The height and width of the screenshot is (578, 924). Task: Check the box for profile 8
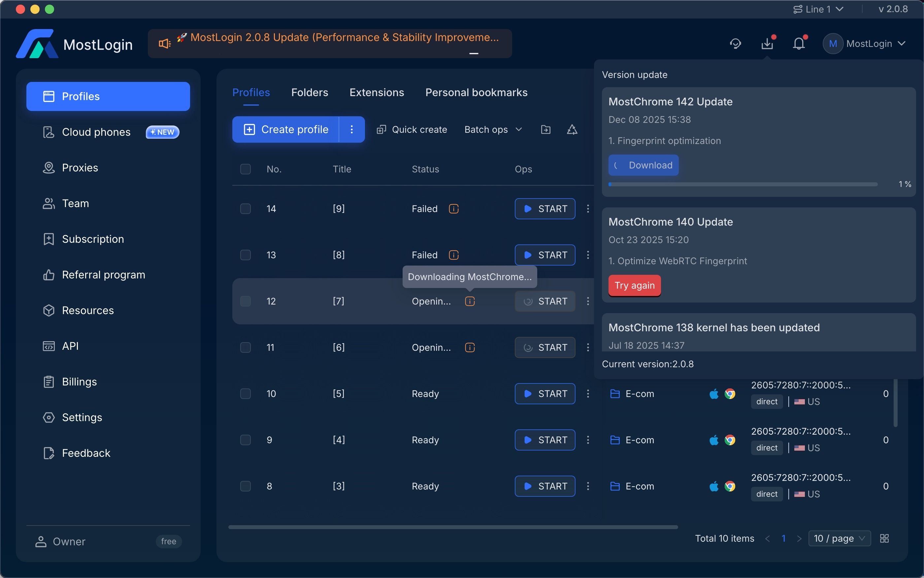pyautogui.click(x=246, y=486)
